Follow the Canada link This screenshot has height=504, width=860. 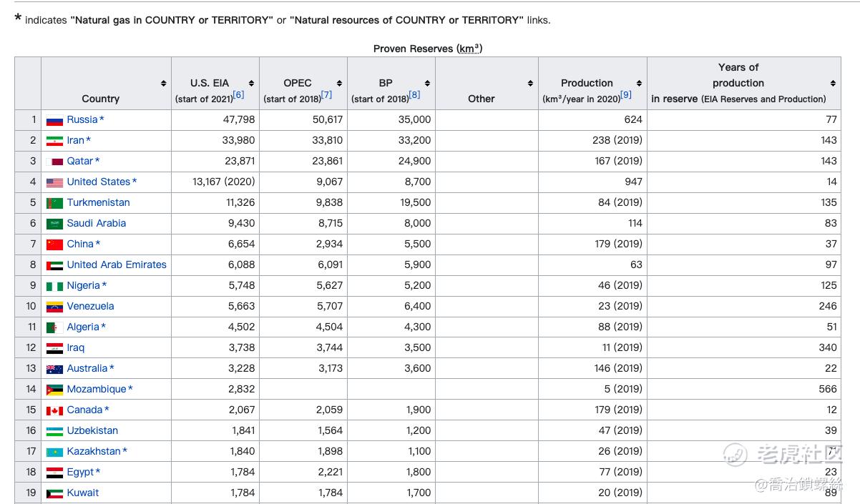tap(85, 410)
